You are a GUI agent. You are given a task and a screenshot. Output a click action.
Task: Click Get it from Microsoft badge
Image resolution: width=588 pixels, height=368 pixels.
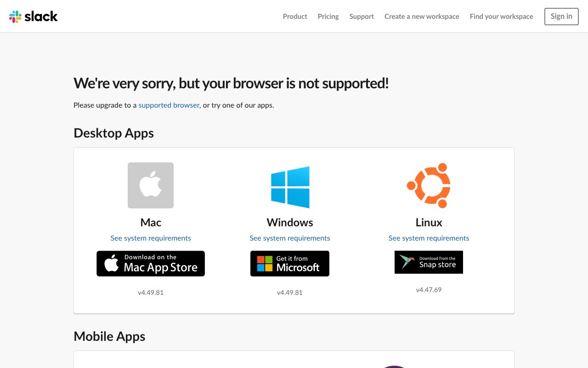coord(290,264)
